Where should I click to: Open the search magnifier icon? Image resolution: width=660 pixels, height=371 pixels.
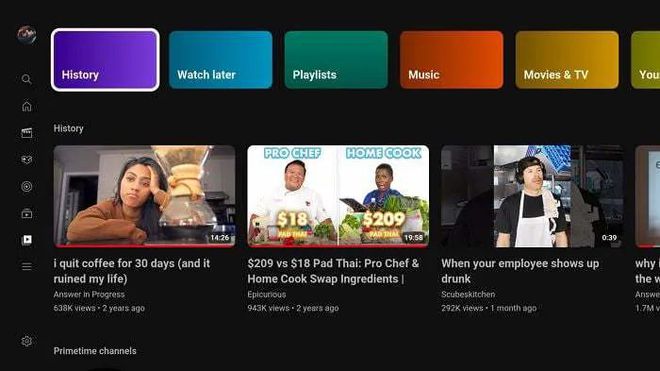[x=27, y=79]
